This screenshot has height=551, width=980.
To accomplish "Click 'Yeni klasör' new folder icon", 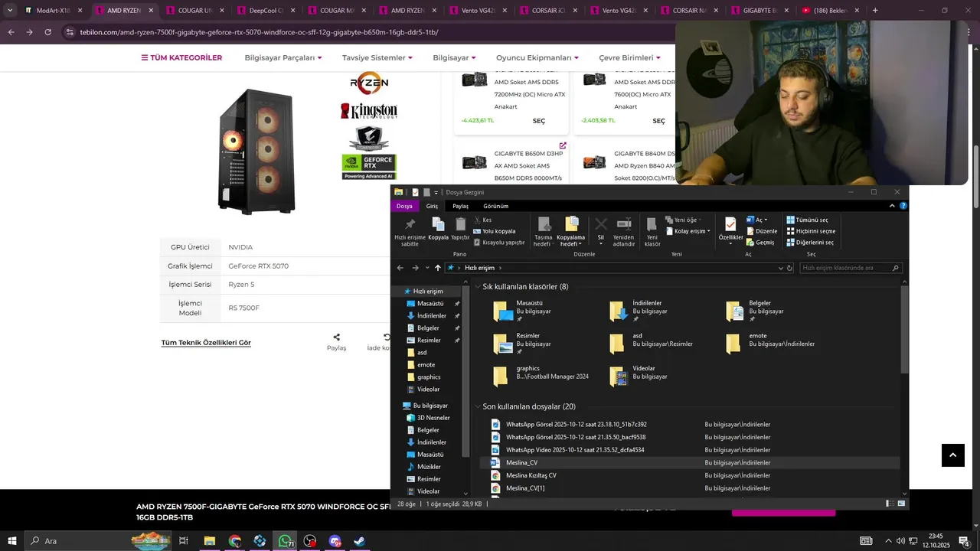I will coord(652,231).
